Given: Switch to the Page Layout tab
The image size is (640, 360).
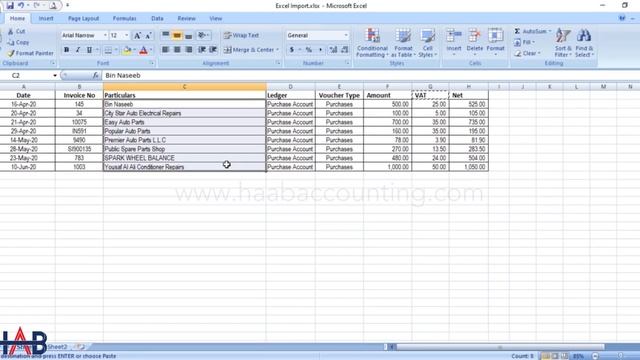Looking at the screenshot, I should [83, 18].
